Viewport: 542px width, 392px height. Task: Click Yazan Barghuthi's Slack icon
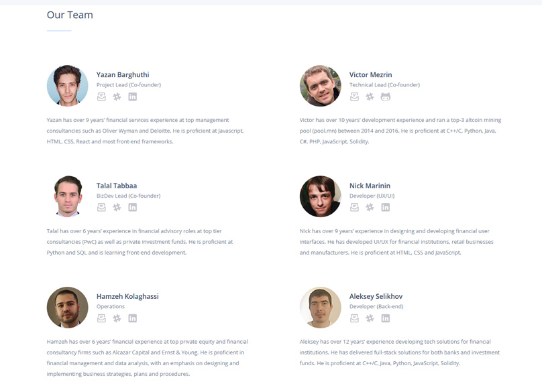point(117,96)
